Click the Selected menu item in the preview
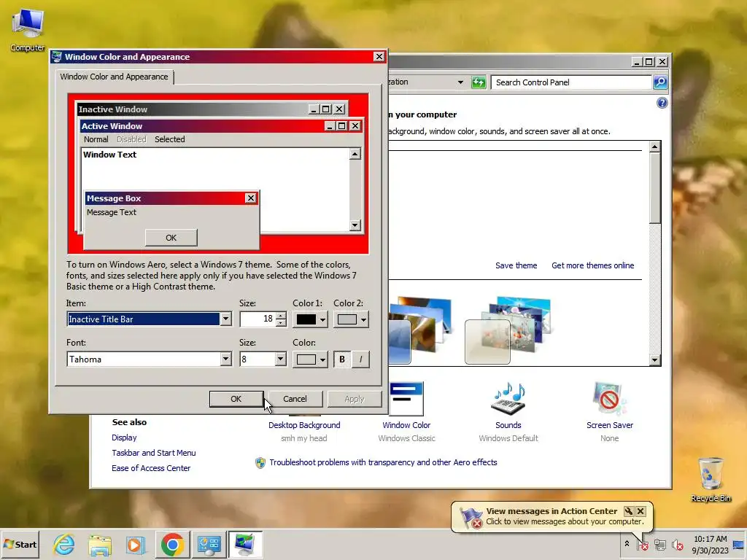This screenshot has height=560, width=747. coord(169,139)
